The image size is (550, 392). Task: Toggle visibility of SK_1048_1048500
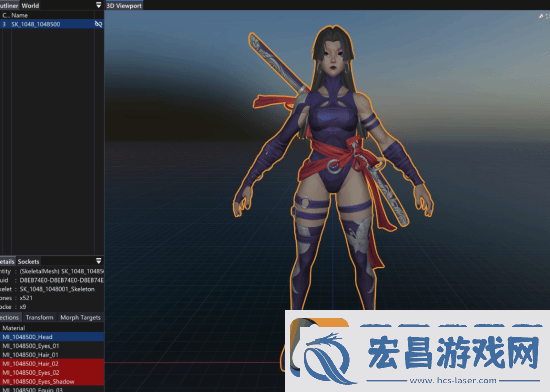(99, 24)
